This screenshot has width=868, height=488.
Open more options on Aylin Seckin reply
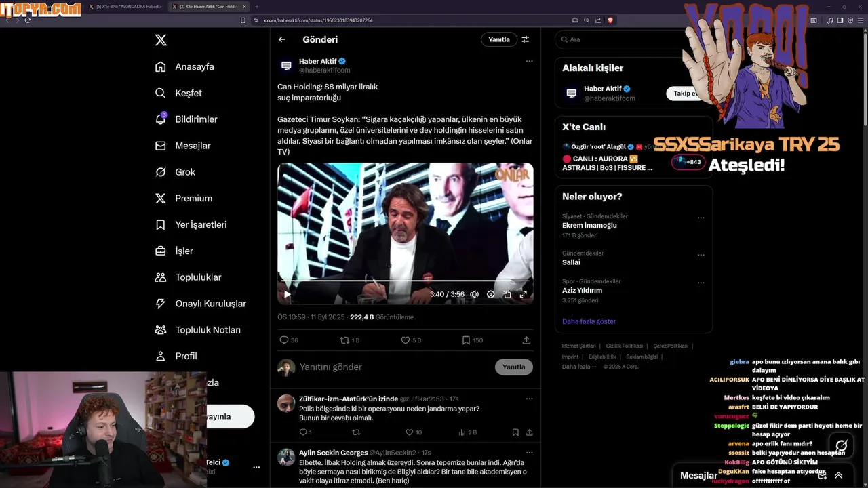[x=529, y=453]
